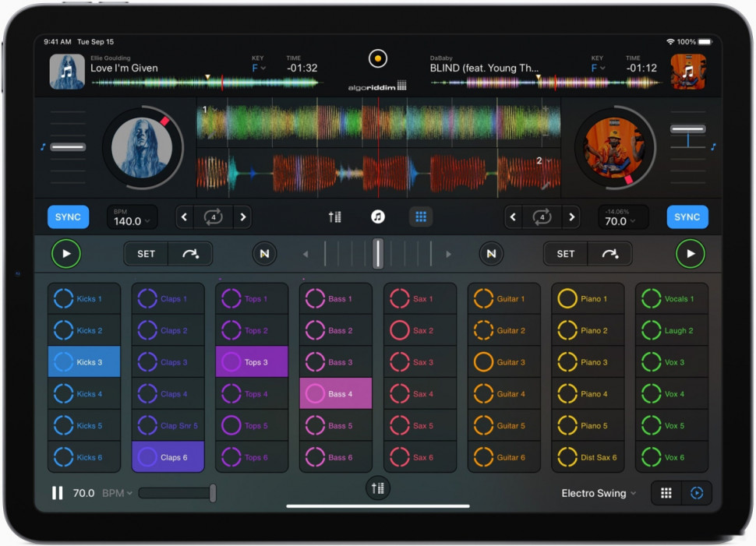Open the Electro Swing pack dropdown
756x546 pixels.
click(x=599, y=493)
